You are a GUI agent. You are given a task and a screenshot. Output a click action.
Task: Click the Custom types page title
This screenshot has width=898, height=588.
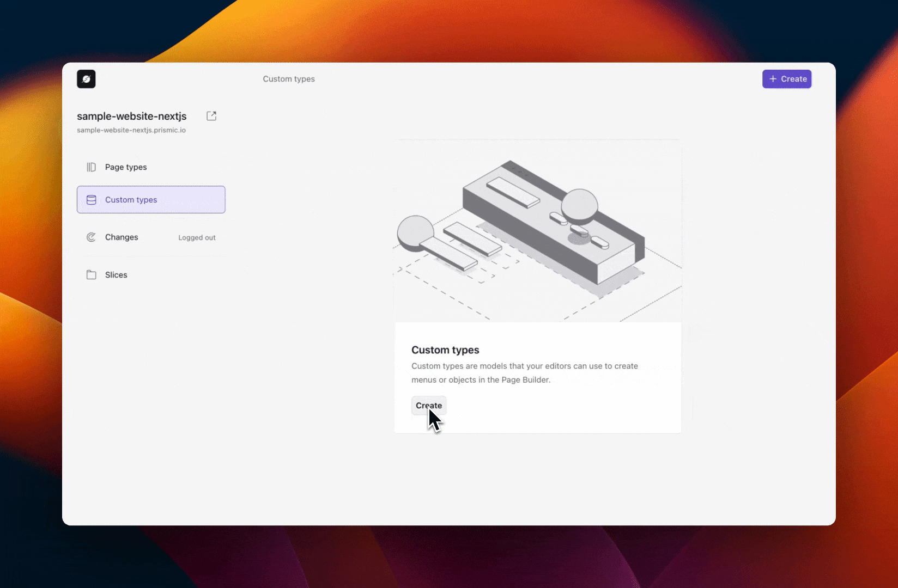pos(288,78)
